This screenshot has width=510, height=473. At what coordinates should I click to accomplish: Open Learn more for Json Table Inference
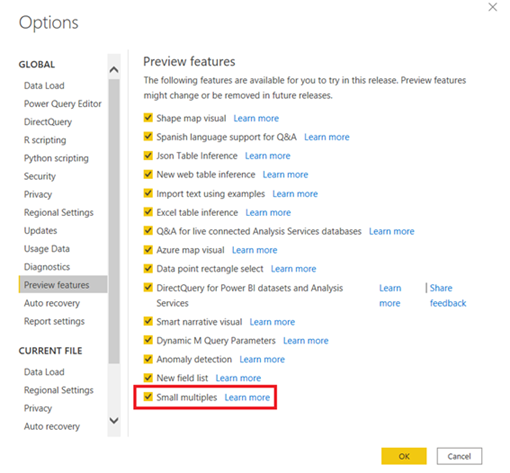tap(268, 156)
